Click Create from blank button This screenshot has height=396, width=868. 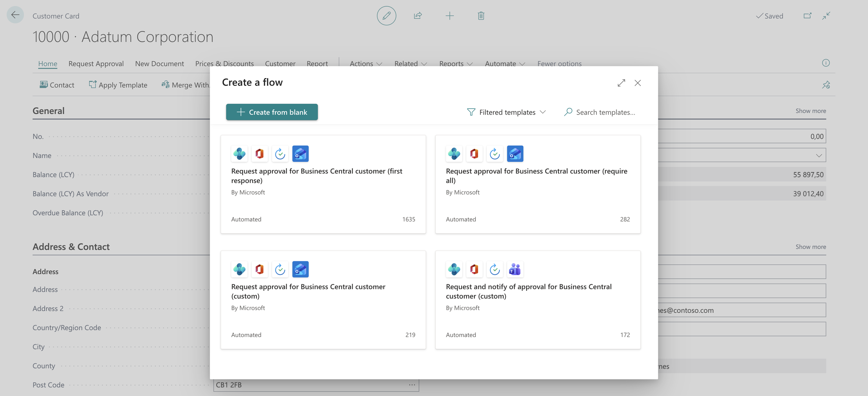pos(272,112)
